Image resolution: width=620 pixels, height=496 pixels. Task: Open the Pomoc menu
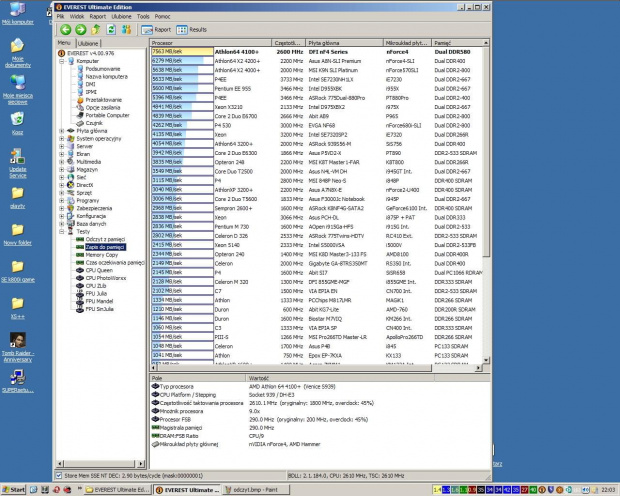[163, 17]
